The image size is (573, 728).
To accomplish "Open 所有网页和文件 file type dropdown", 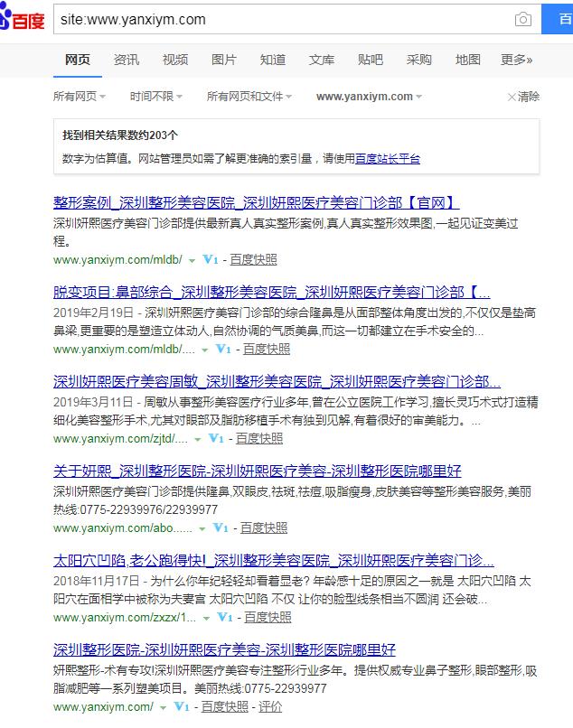I will (249, 96).
